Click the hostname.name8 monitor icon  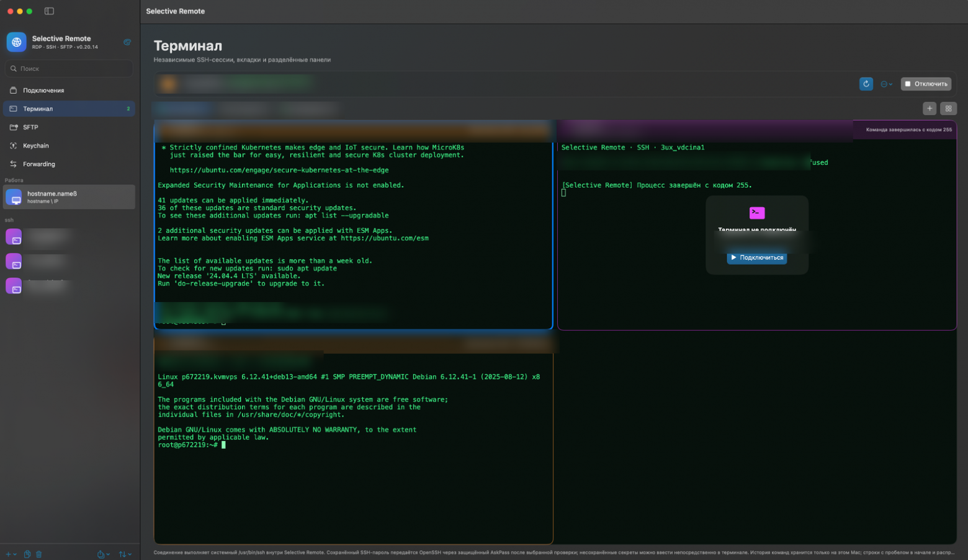(14, 197)
